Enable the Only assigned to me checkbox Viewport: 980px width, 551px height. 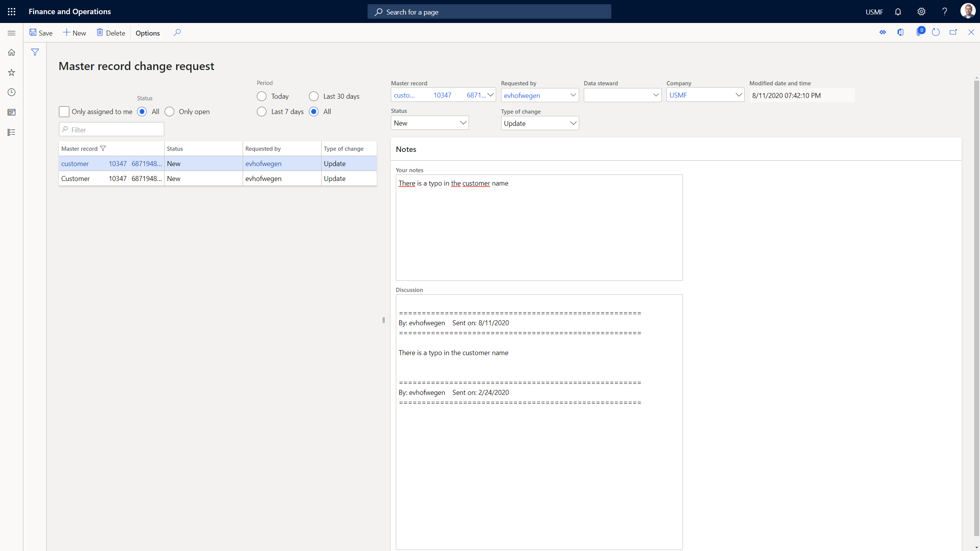(x=64, y=111)
